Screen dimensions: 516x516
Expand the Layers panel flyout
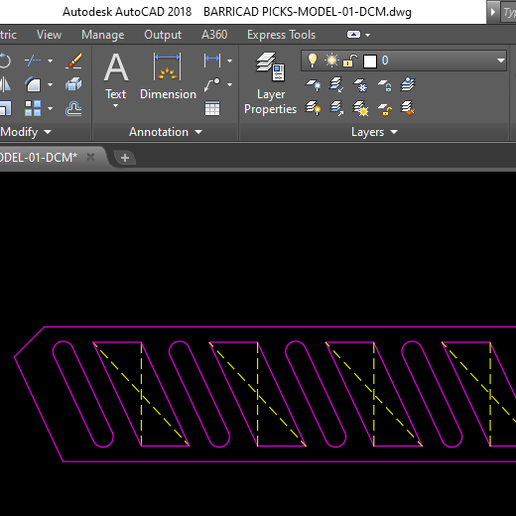374,132
